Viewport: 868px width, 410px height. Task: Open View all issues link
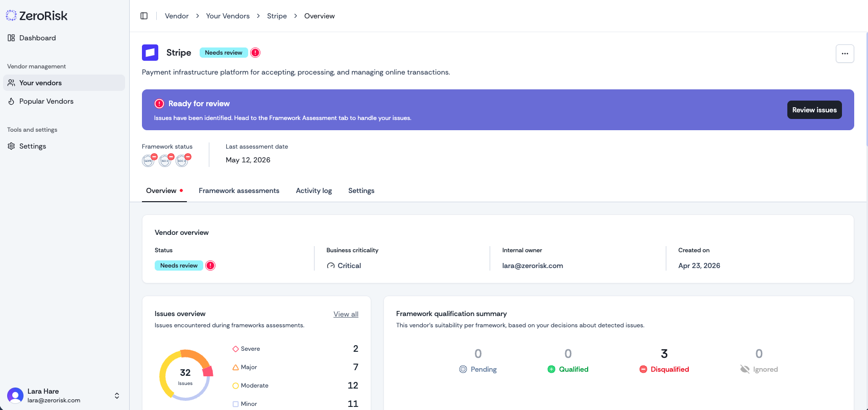click(x=346, y=314)
